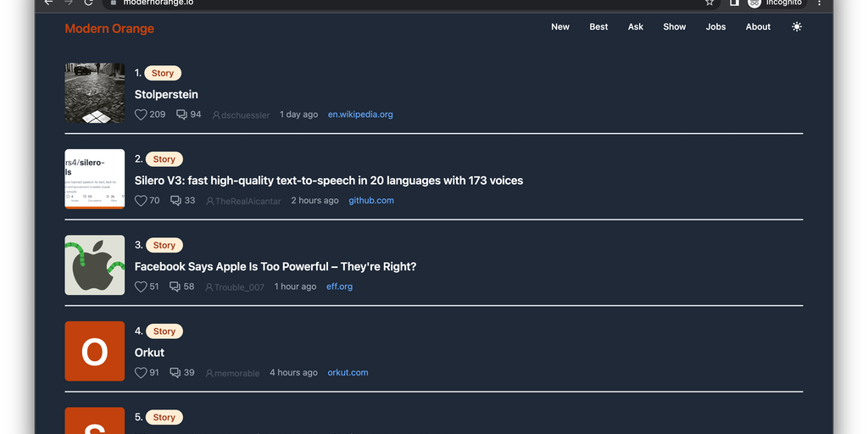Click the user icon beside dschuessler
Image resolution: width=868 pixels, height=434 pixels.
216,115
